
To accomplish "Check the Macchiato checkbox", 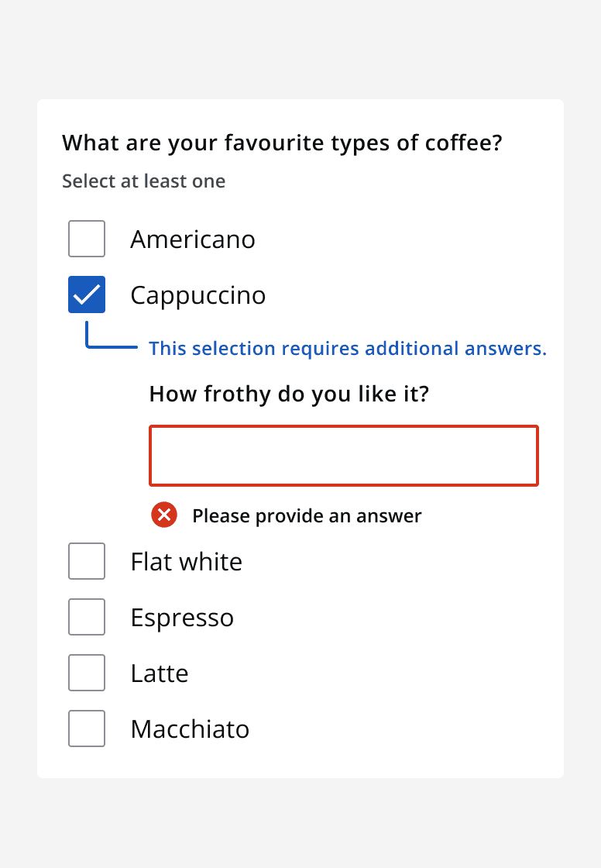I will pos(86,728).
